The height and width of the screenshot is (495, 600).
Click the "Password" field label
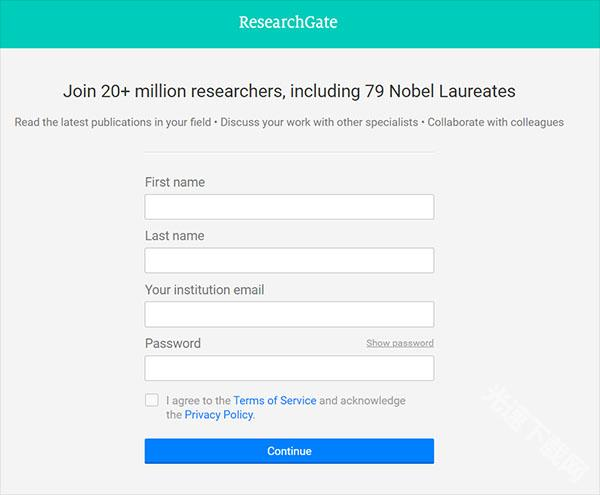[173, 343]
